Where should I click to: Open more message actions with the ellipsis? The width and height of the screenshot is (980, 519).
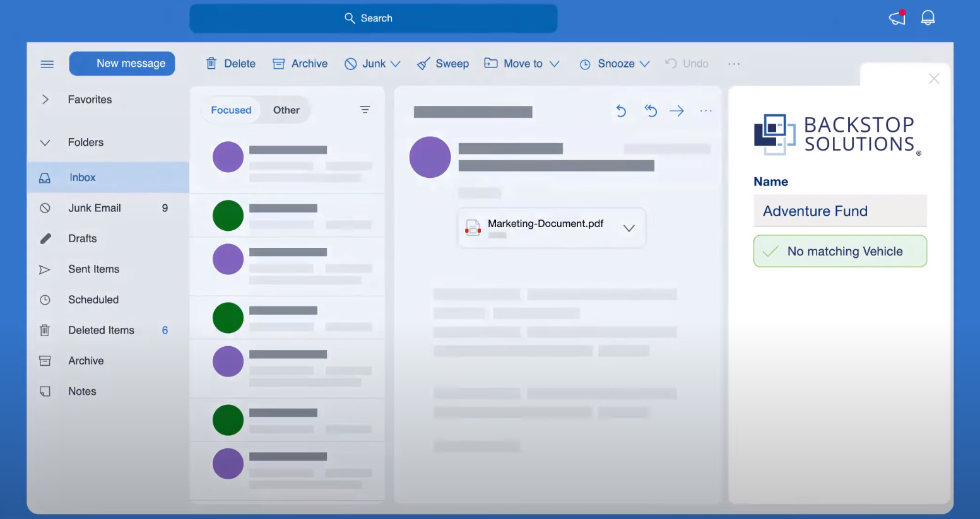pyautogui.click(x=705, y=110)
